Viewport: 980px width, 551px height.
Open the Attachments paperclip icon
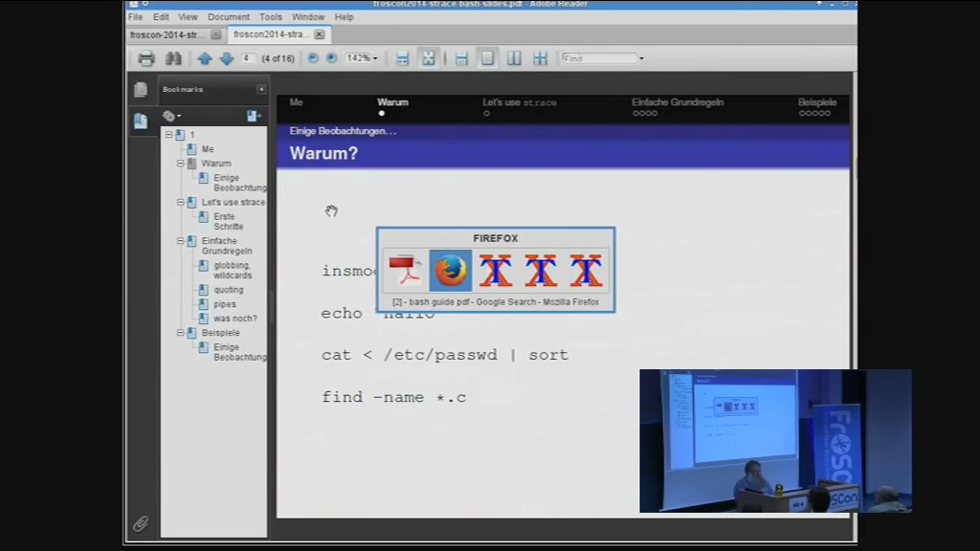click(x=141, y=523)
